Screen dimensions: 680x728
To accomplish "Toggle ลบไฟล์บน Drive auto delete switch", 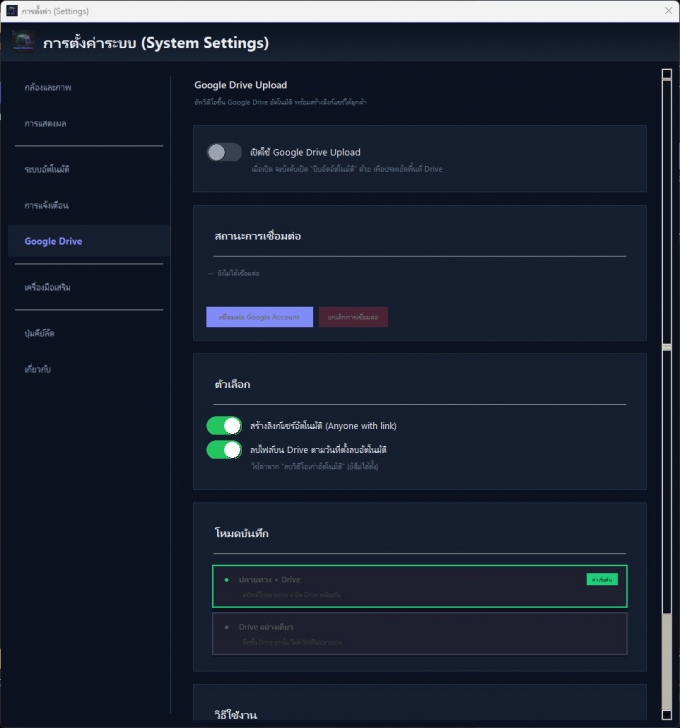I will coord(224,449).
